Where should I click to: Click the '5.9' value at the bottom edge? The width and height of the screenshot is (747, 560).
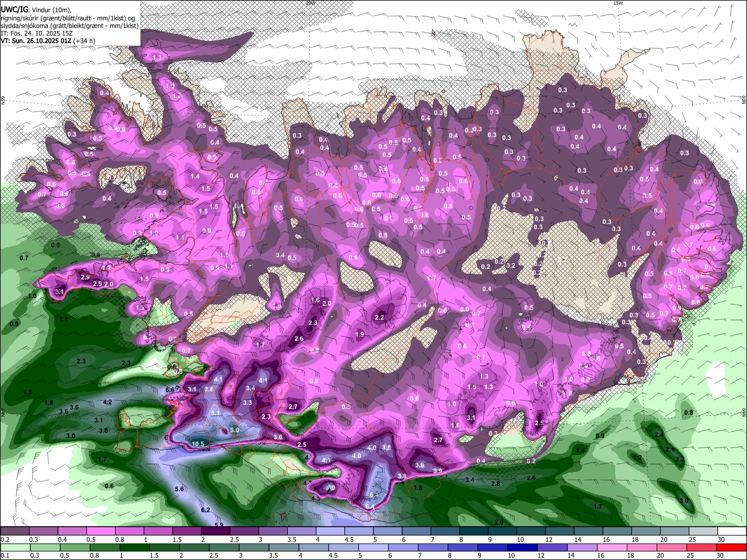[219, 525]
